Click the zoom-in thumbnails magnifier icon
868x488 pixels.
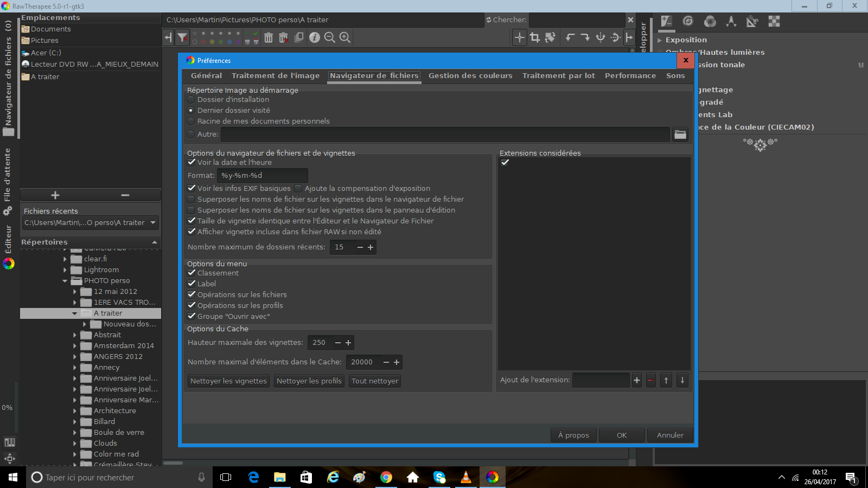pos(344,37)
